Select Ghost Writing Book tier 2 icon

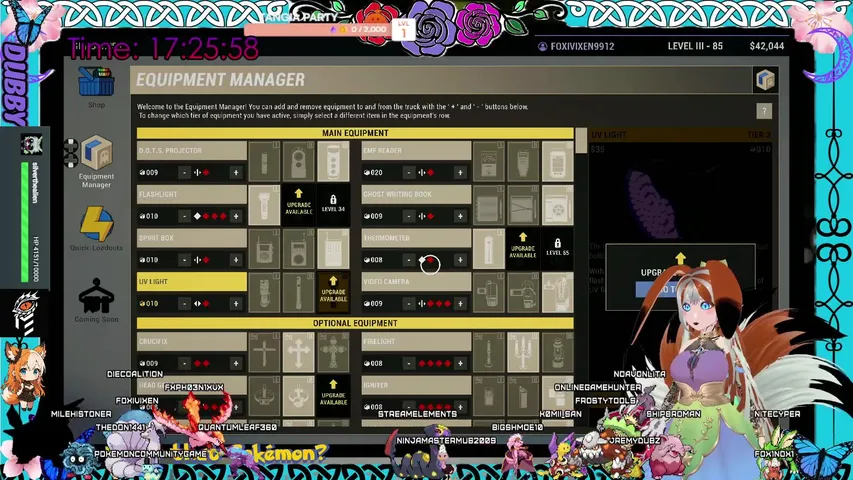coord(523,205)
